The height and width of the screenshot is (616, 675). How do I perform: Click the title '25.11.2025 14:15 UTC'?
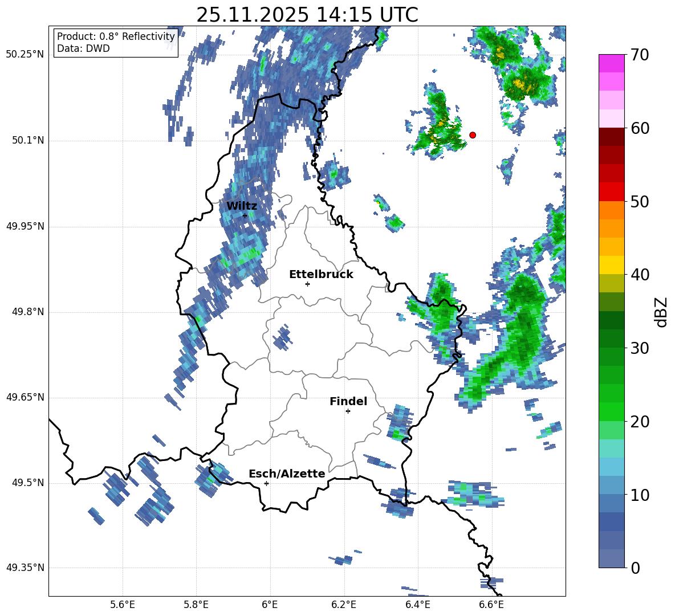tap(307, 15)
